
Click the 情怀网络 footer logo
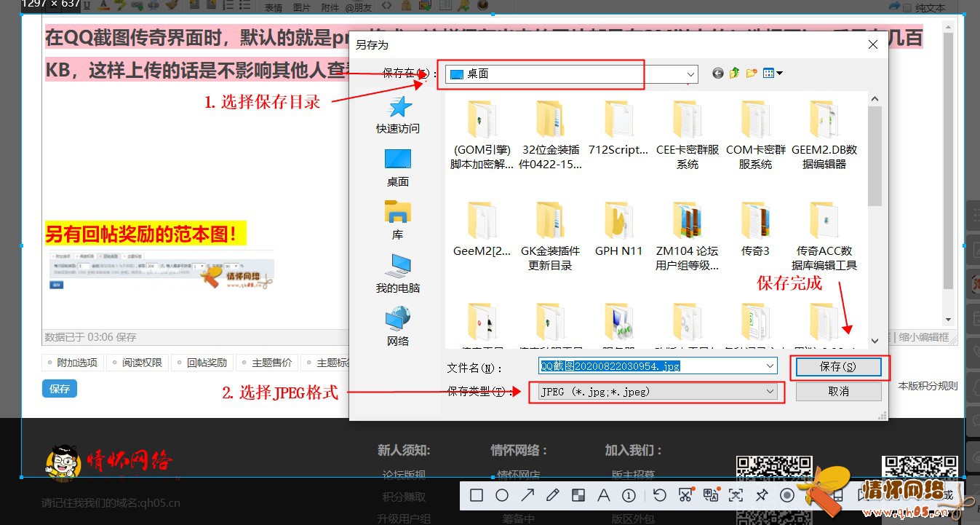[x=109, y=462]
